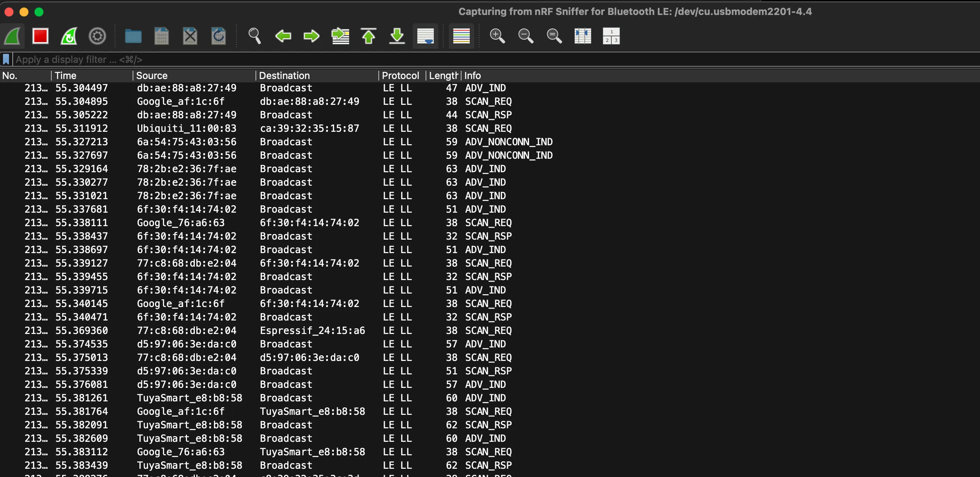The width and height of the screenshot is (980, 477).
Task: Restart the current capture
Action: pyautogui.click(x=69, y=36)
